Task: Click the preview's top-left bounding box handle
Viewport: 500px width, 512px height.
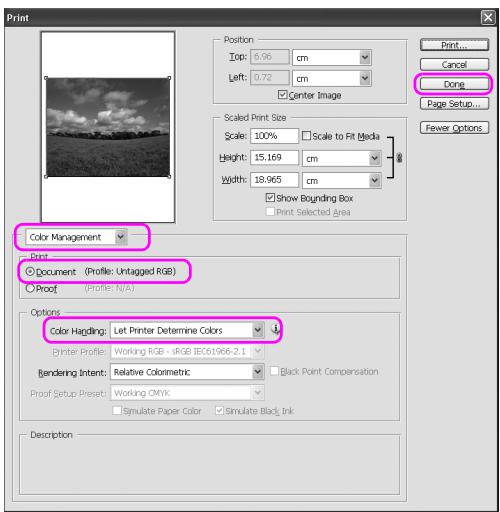Action: pos(46,78)
